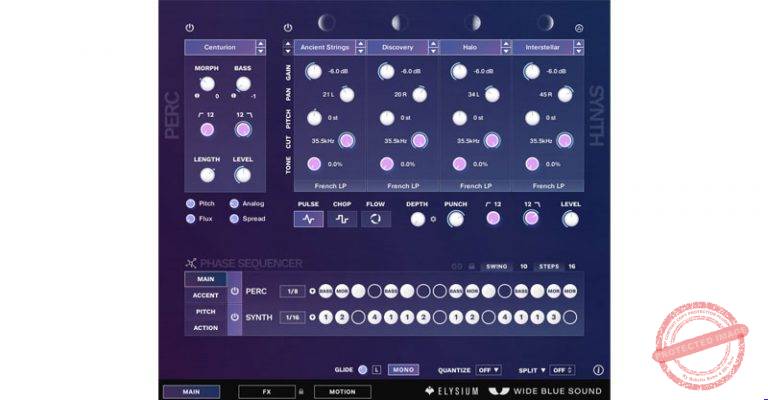Click French LP filter under Interstellar
768x400 pixels.
549,186
